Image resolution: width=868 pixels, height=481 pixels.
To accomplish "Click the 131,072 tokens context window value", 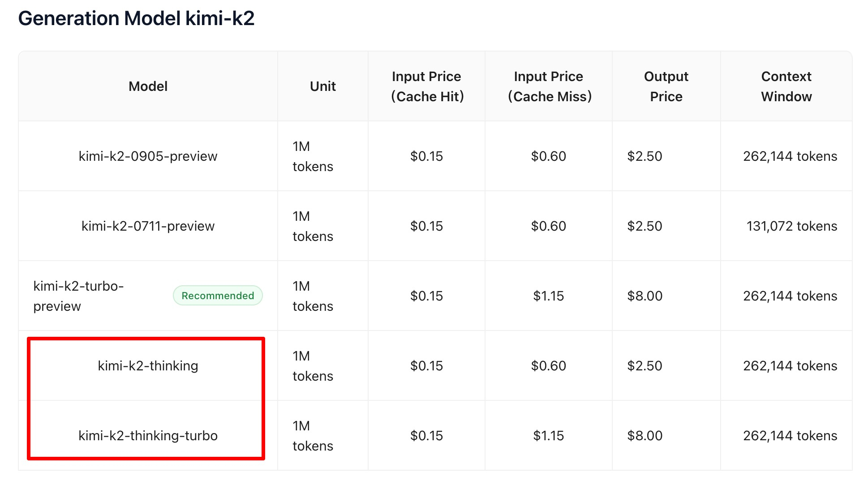I will click(792, 226).
